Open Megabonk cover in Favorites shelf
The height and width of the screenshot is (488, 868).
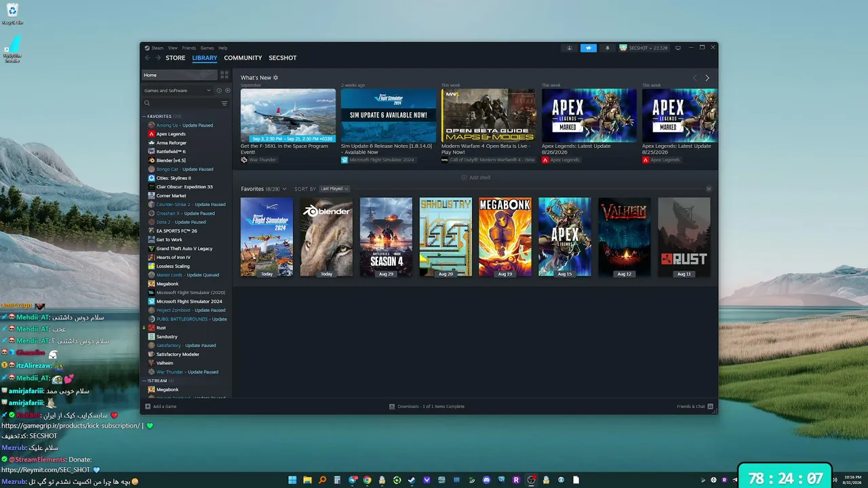[x=505, y=237]
